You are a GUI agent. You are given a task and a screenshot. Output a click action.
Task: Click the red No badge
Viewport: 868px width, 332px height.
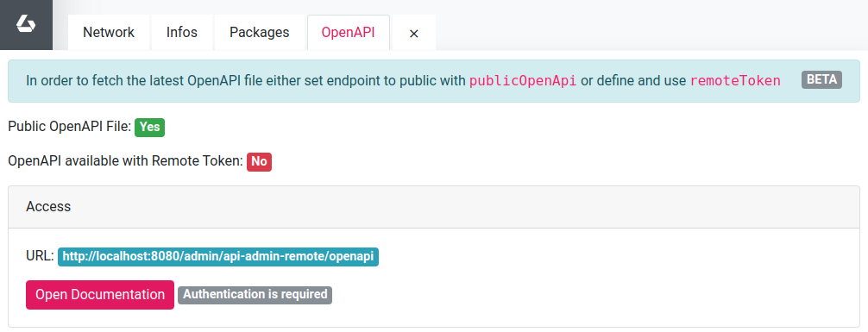(x=259, y=161)
